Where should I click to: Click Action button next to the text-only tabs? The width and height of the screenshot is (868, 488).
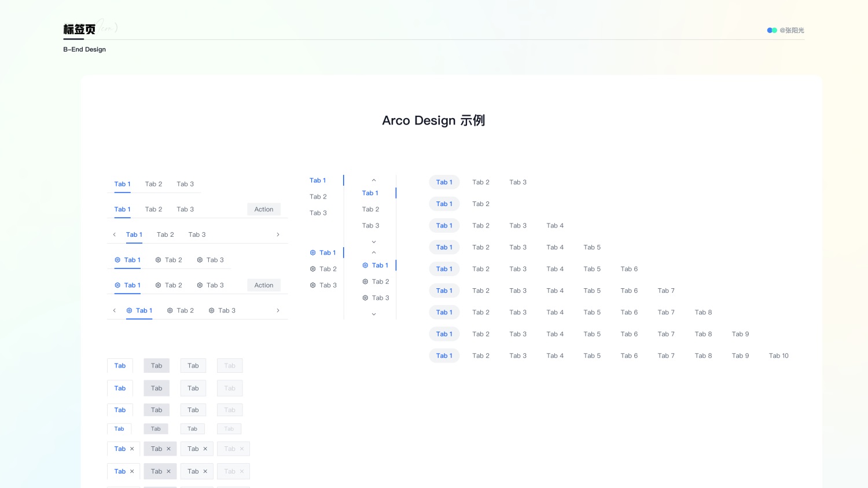pos(264,210)
